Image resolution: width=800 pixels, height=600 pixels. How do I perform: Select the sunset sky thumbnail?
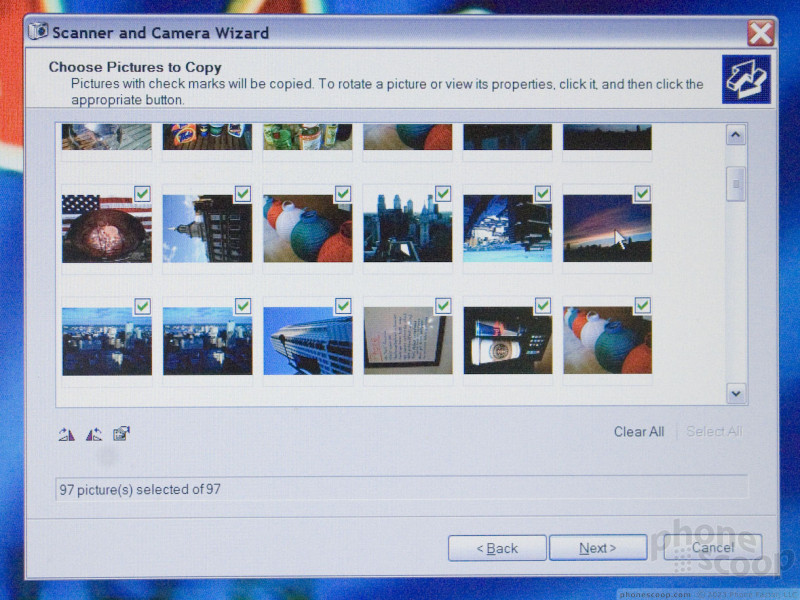point(607,229)
